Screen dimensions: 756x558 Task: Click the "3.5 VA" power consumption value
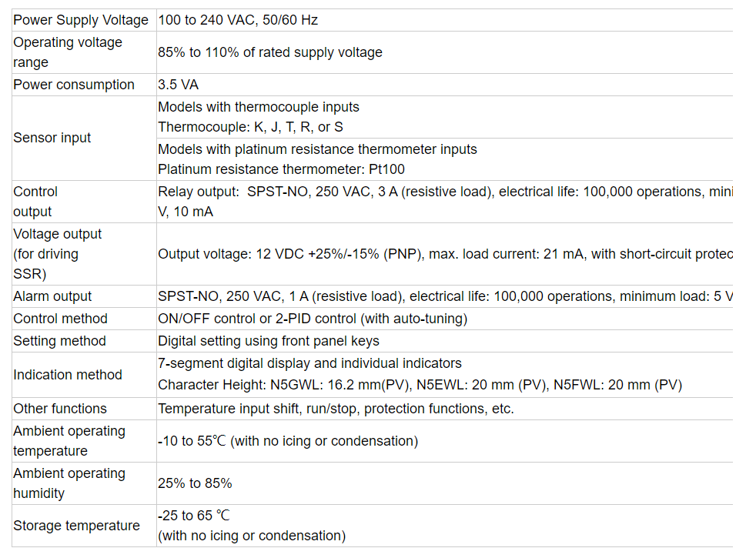(x=178, y=85)
